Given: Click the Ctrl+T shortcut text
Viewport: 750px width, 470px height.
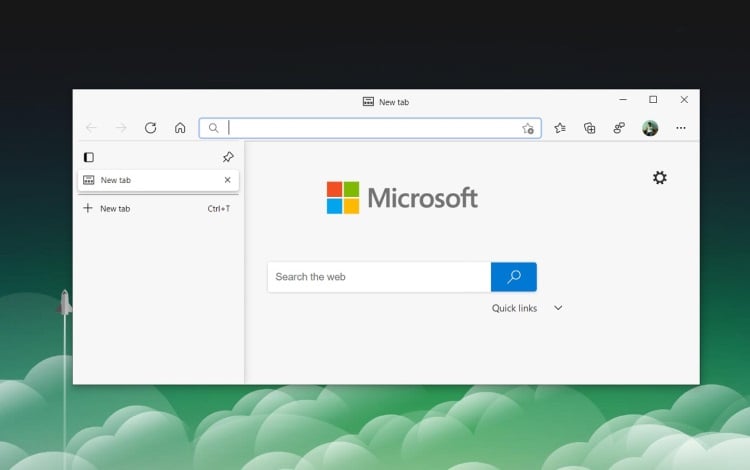Looking at the screenshot, I should [x=219, y=208].
